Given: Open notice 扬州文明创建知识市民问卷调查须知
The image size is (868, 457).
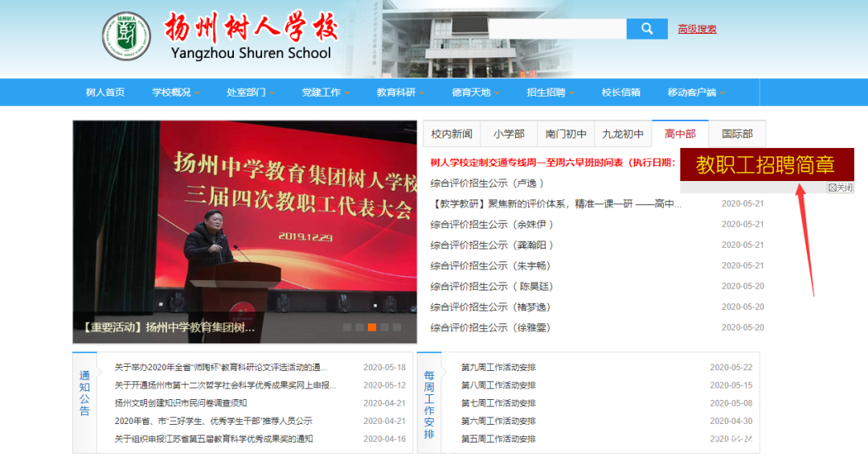Looking at the screenshot, I should pyautogui.click(x=181, y=403).
